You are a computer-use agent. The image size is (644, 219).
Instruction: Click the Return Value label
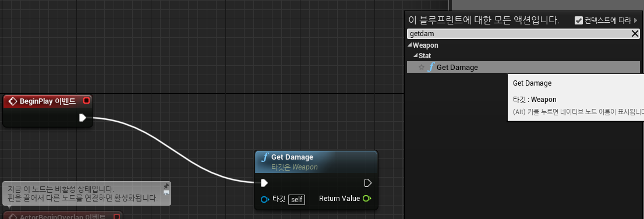coord(339,199)
